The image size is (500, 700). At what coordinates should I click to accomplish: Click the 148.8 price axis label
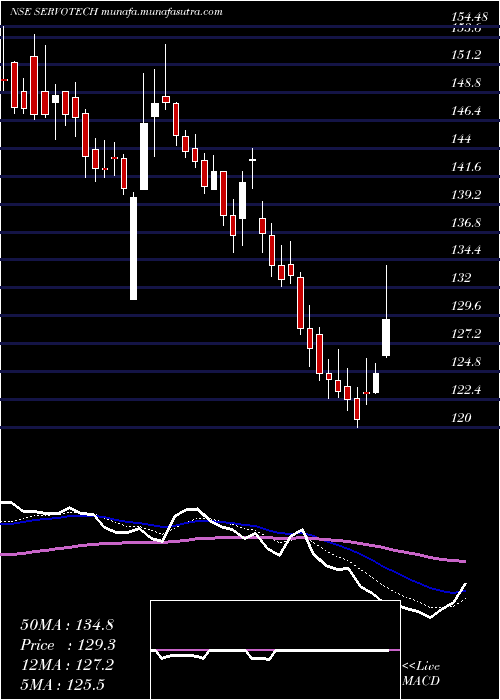[466, 83]
